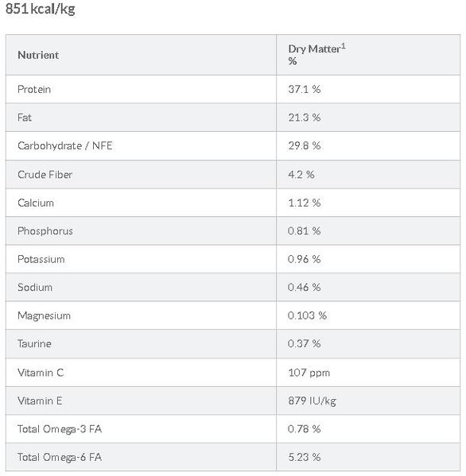Screen dimensions: 466x476
Task: Click the Dry Matter % column header
Action: point(316,55)
